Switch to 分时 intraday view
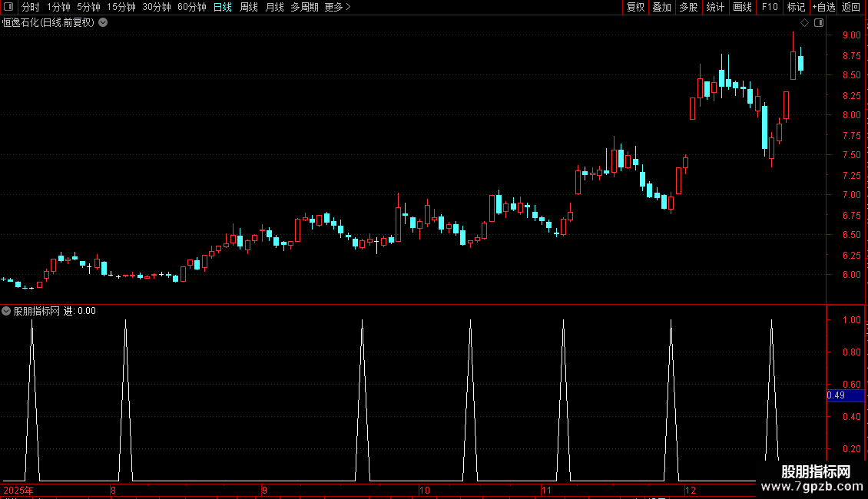Viewport: 868px width, 499px height. [x=31, y=7]
